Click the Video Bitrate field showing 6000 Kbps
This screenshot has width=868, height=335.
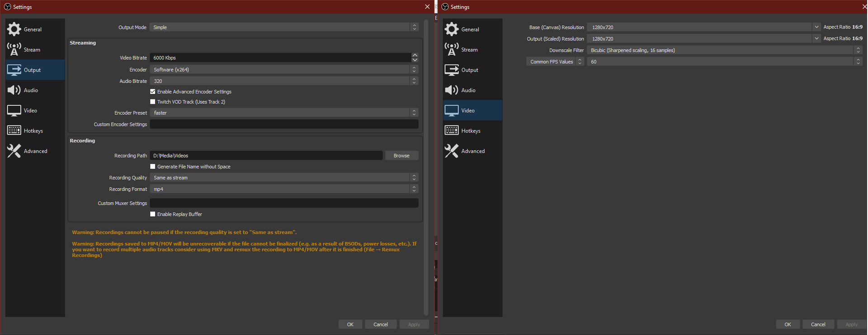pyautogui.click(x=280, y=58)
